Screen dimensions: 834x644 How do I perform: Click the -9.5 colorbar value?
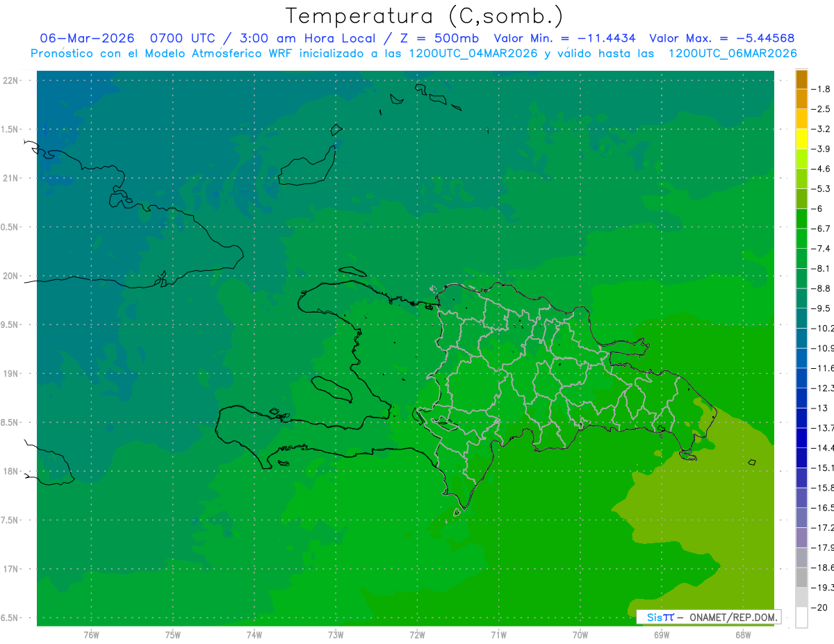point(821,308)
